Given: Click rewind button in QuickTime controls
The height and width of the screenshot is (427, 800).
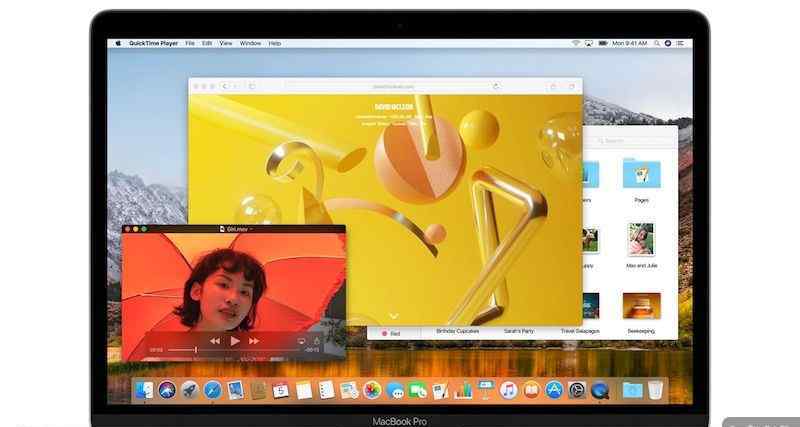Looking at the screenshot, I should tap(215, 341).
